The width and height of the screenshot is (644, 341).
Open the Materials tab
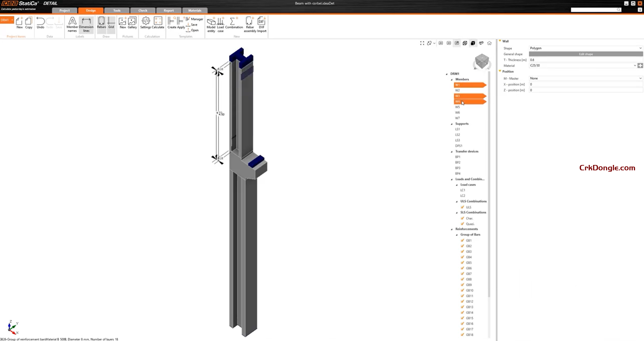click(195, 10)
